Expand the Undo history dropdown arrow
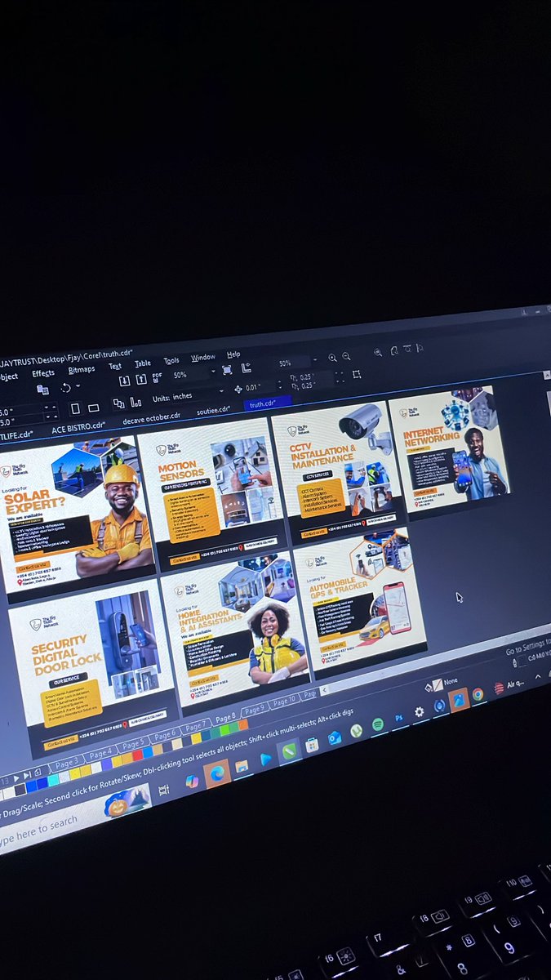This screenshot has width=551, height=980. point(78,386)
